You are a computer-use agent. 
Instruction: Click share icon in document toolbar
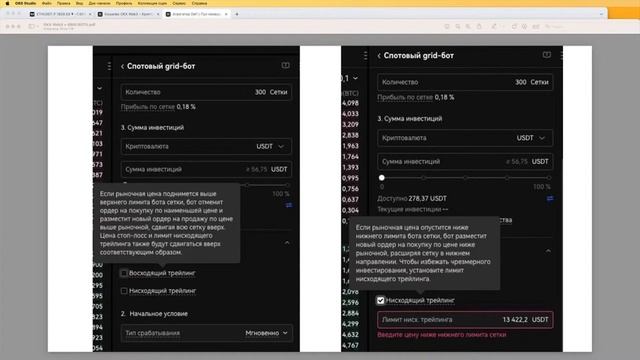tap(479, 26)
